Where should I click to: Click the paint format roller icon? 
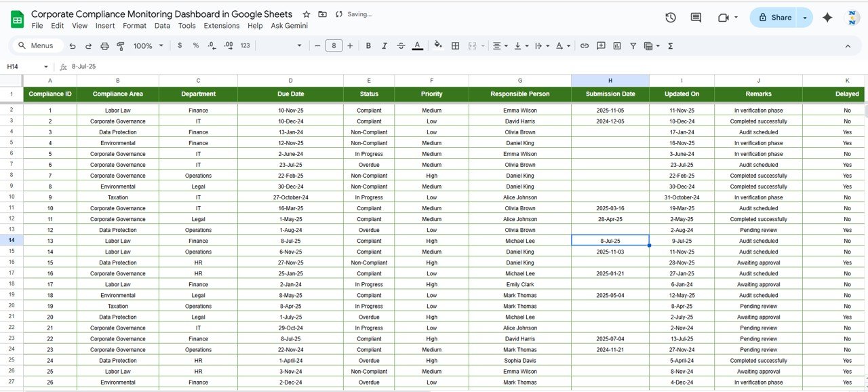click(121, 46)
